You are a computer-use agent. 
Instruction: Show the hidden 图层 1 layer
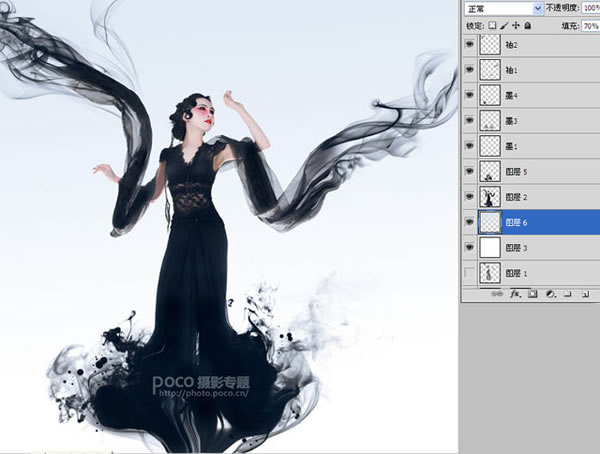(469, 273)
